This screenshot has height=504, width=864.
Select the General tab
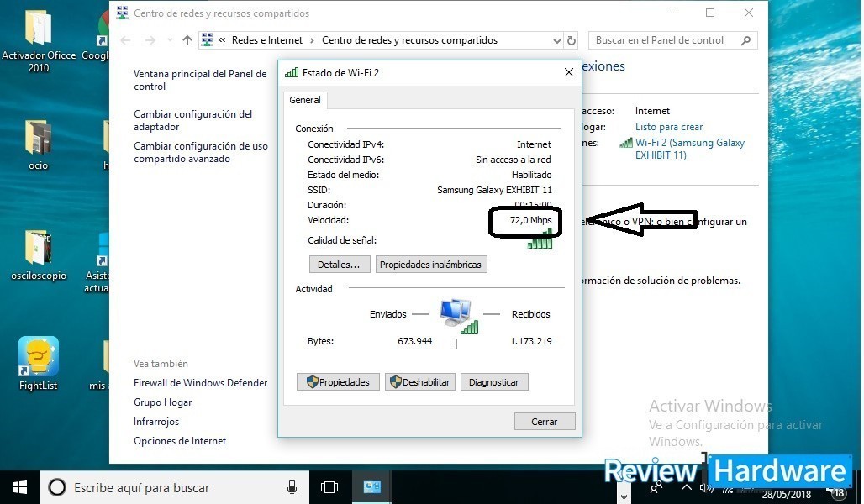pos(305,100)
